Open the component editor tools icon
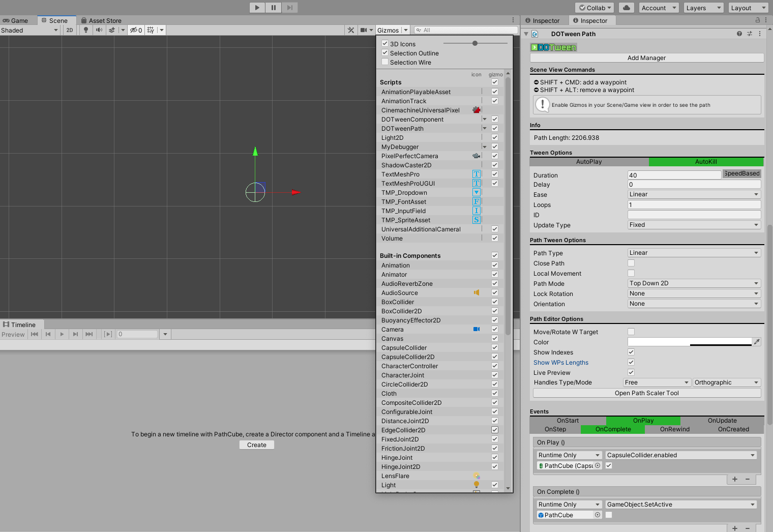Image resolution: width=773 pixels, height=532 pixels. click(x=351, y=30)
